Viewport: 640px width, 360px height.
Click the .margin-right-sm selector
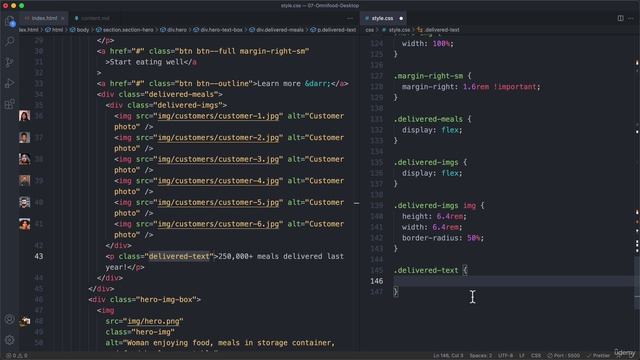[428, 76]
